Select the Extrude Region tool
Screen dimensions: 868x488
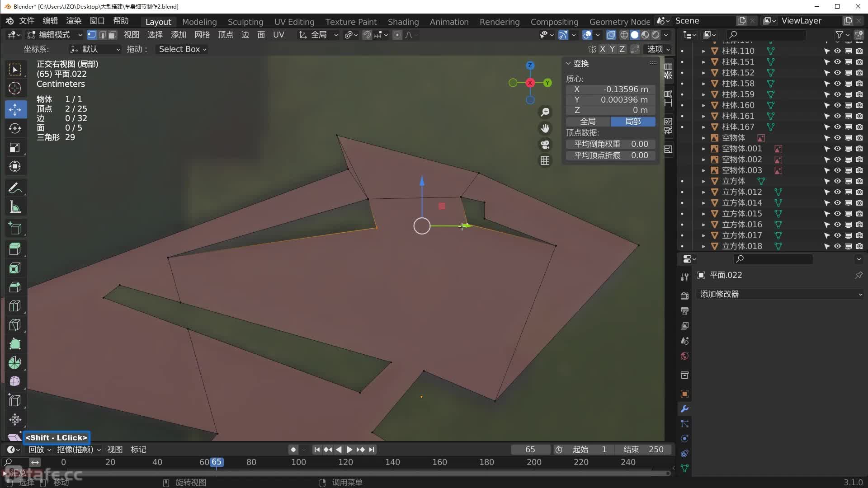(15, 249)
